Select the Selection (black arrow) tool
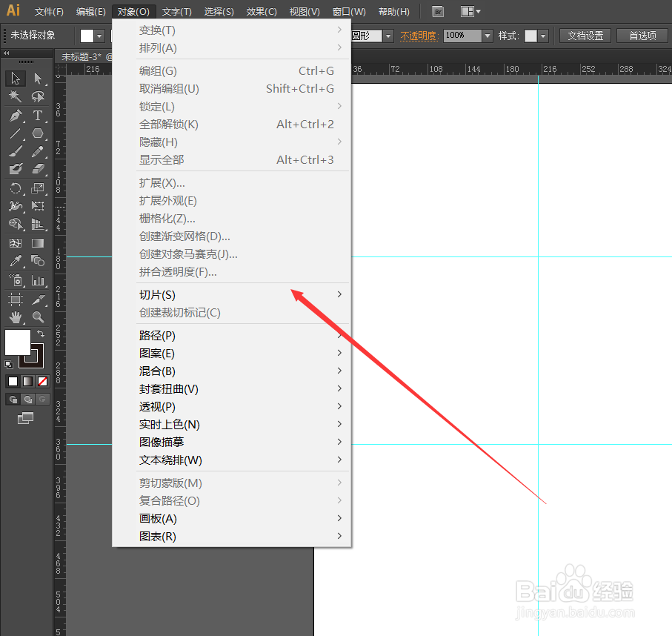The height and width of the screenshot is (636, 672). pyautogui.click(x=16, y=79)
